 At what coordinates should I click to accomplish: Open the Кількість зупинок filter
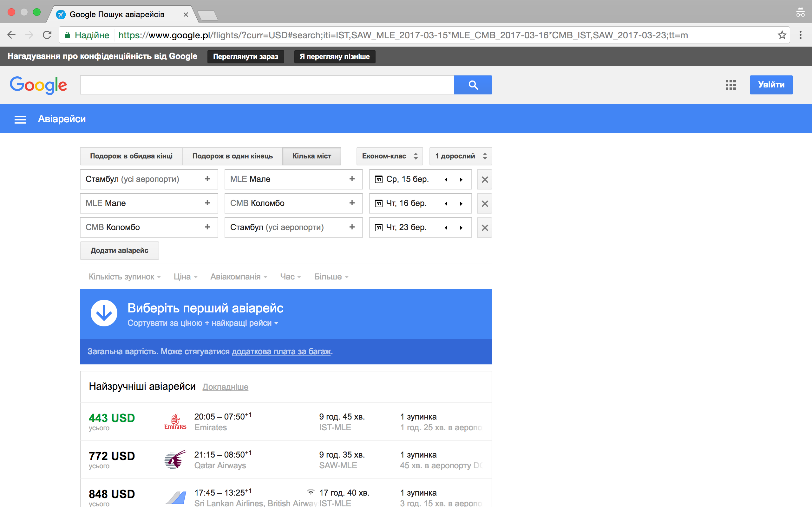point(124,277)
